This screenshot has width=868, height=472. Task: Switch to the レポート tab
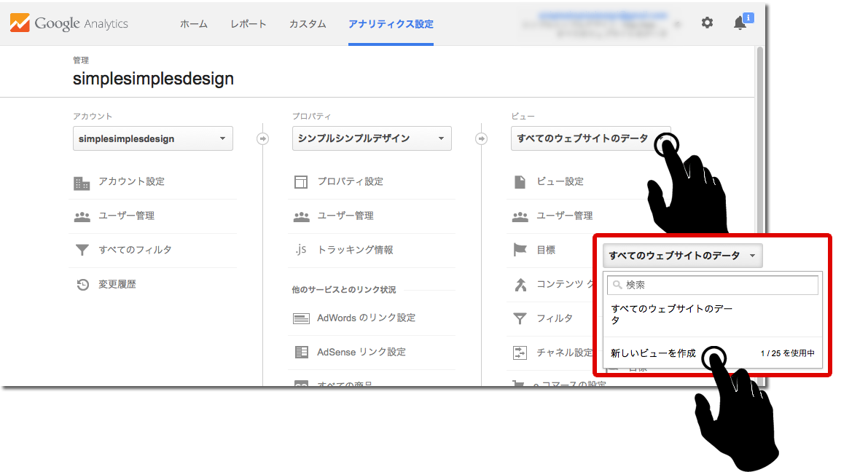[248, 24]
